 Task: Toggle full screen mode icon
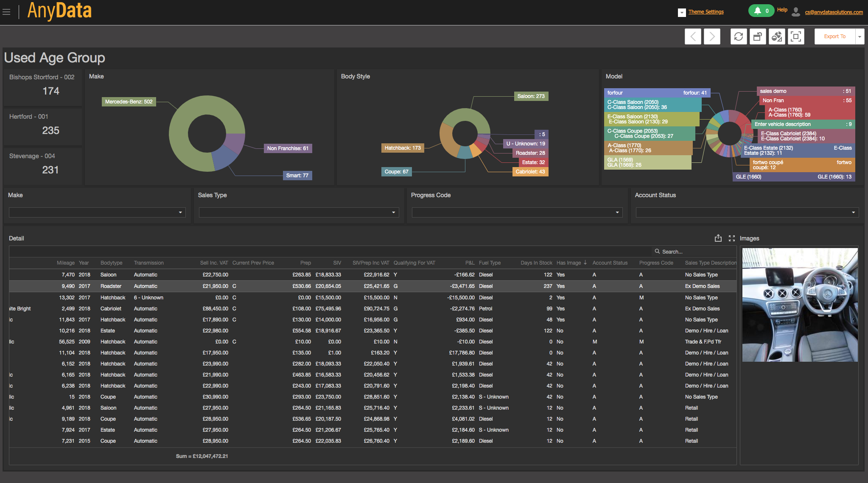tap(796, 36)
